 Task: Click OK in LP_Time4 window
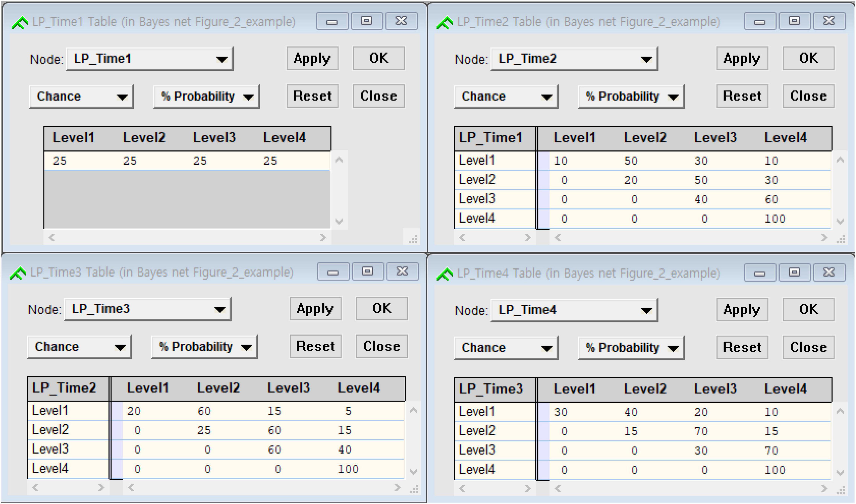[808, 310]
